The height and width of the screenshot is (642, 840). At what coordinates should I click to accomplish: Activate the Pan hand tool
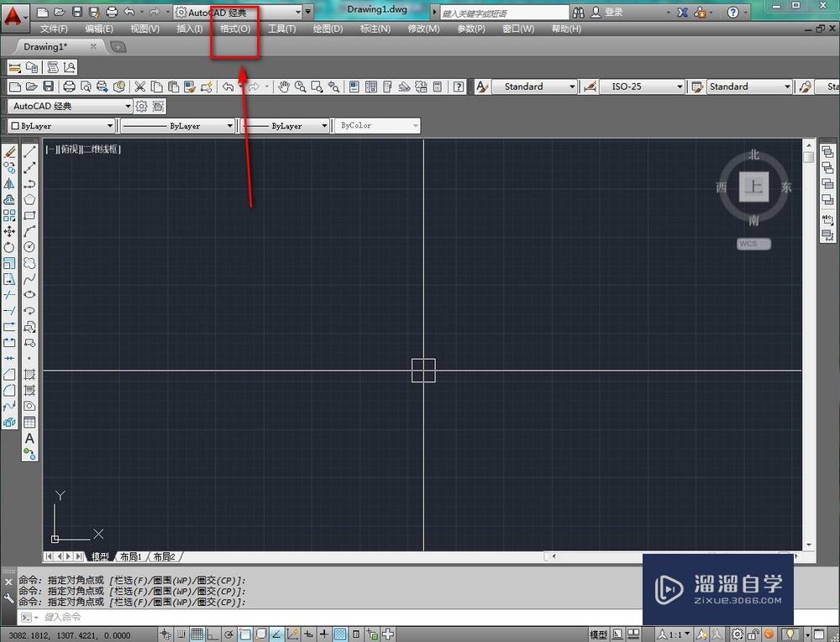(283, 87)
